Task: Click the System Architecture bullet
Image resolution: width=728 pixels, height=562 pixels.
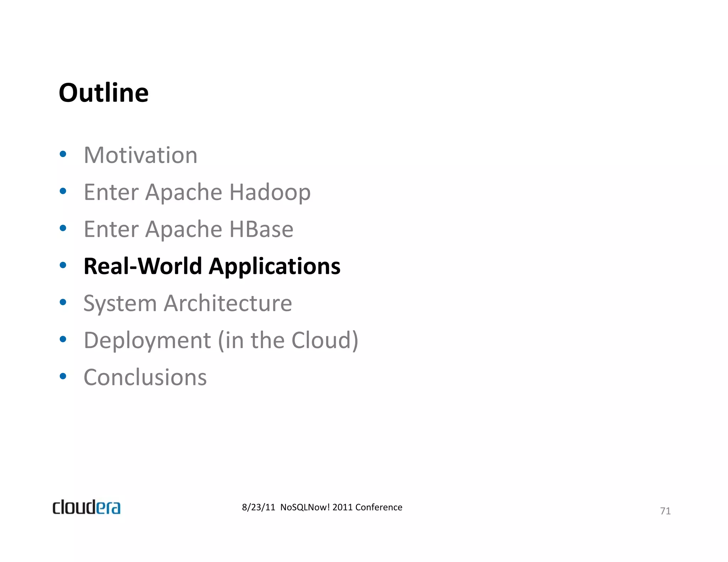Action: tap(188, 304)
